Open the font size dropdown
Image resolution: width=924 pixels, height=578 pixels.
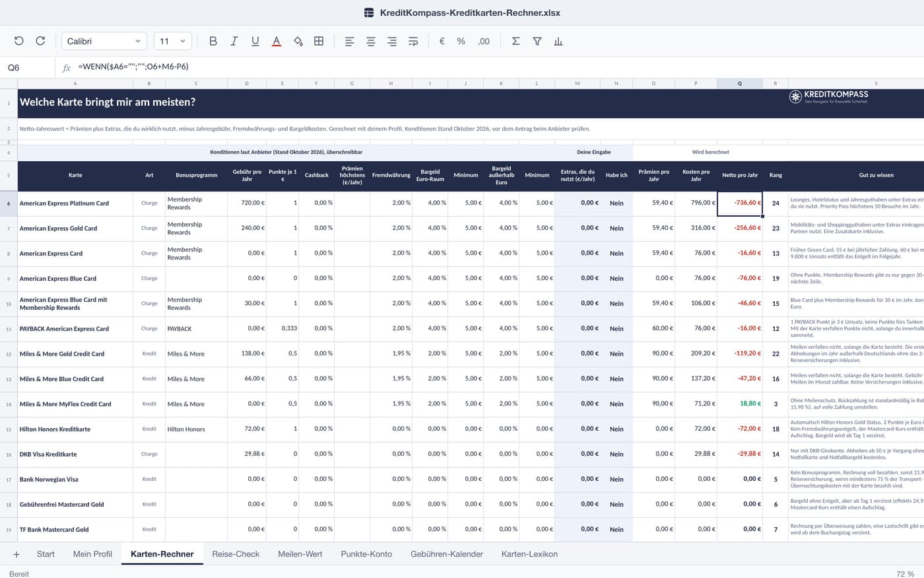click(x=173, y=41)
